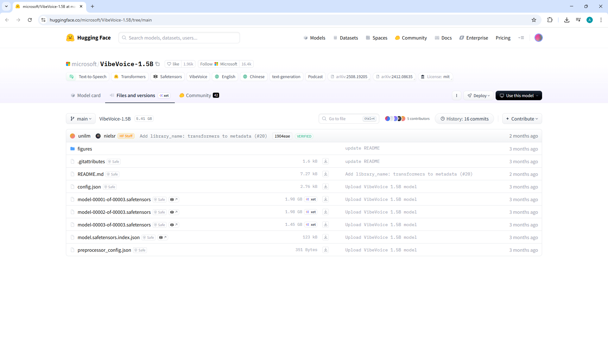Bookmark this page with star icon
Image resolution: width=608 pixels, height=364 pixels.
(534, 20)
